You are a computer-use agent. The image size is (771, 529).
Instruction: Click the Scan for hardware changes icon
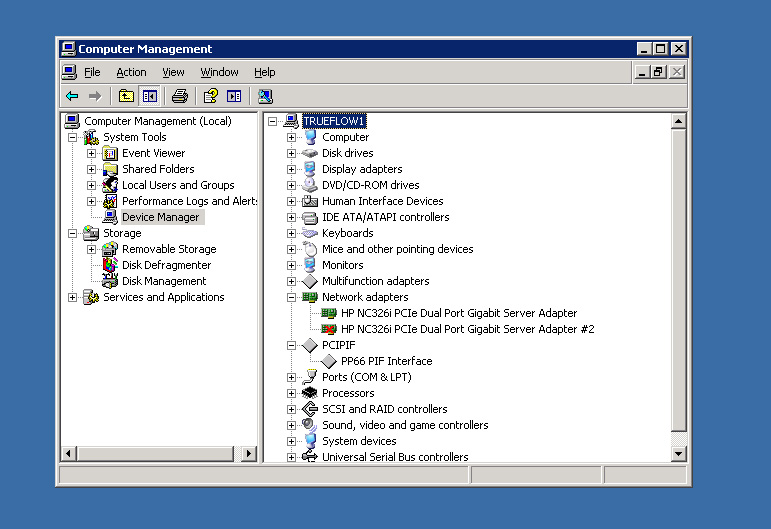[x=265, y=96]
